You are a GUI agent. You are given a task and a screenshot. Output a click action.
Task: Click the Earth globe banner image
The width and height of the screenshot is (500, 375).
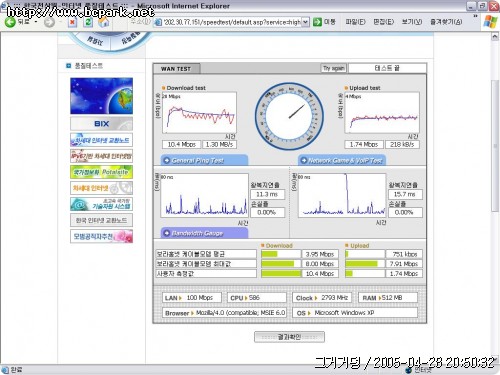(101, 96)
